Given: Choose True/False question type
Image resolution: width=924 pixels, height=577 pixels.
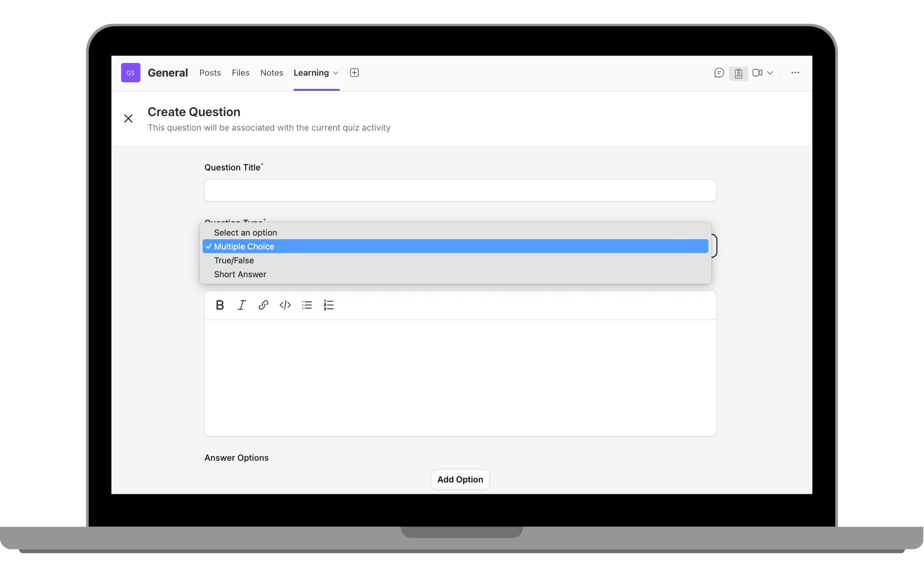Looking at the screenshot, I should point(234,260).
